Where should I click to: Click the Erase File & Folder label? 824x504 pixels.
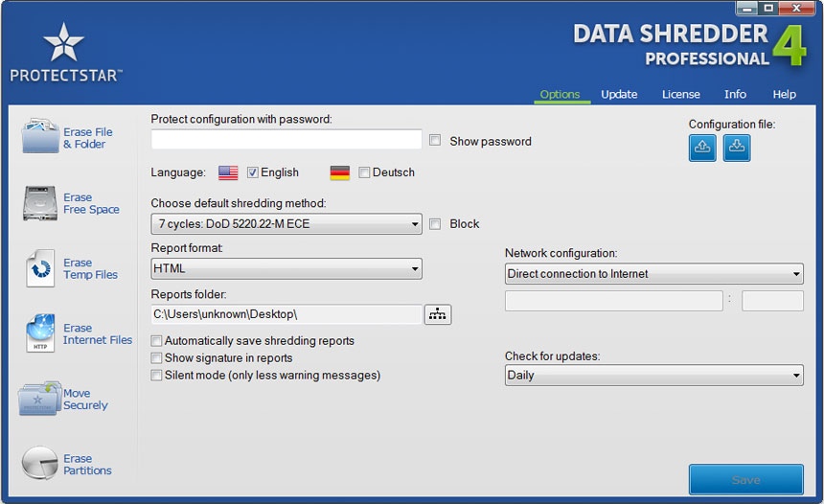[88, 138]
